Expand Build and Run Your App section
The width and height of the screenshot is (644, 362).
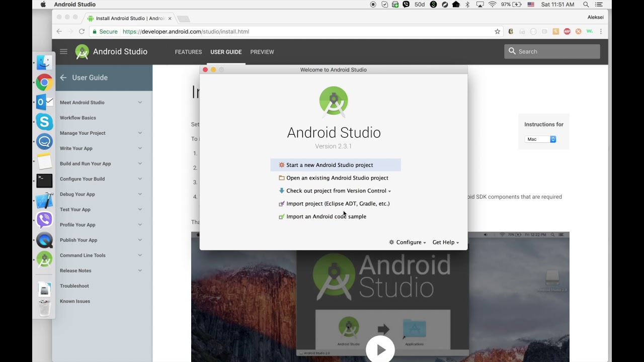(x=140, y=164)
